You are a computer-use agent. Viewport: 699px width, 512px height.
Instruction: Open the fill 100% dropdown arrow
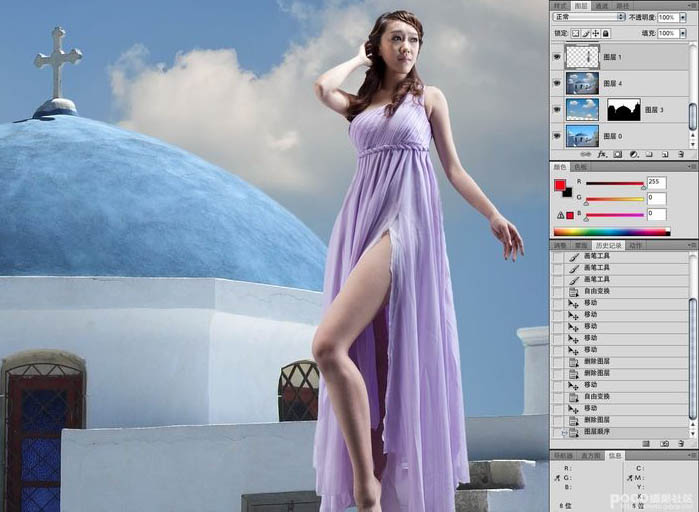click(683, 33)
